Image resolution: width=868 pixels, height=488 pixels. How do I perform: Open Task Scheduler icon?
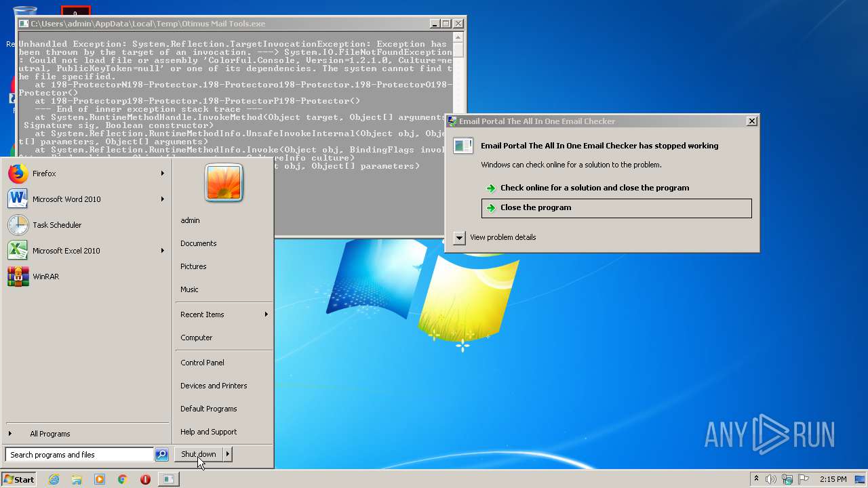18,225
